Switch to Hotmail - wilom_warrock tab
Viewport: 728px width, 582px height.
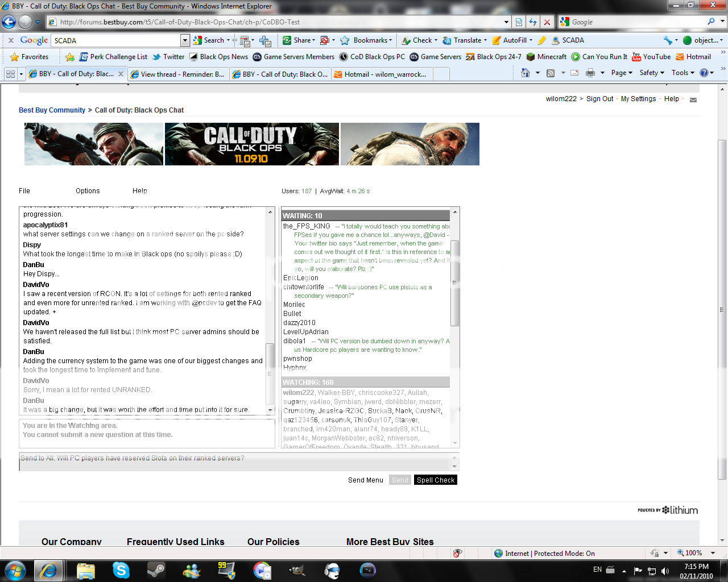coord(382,74)
